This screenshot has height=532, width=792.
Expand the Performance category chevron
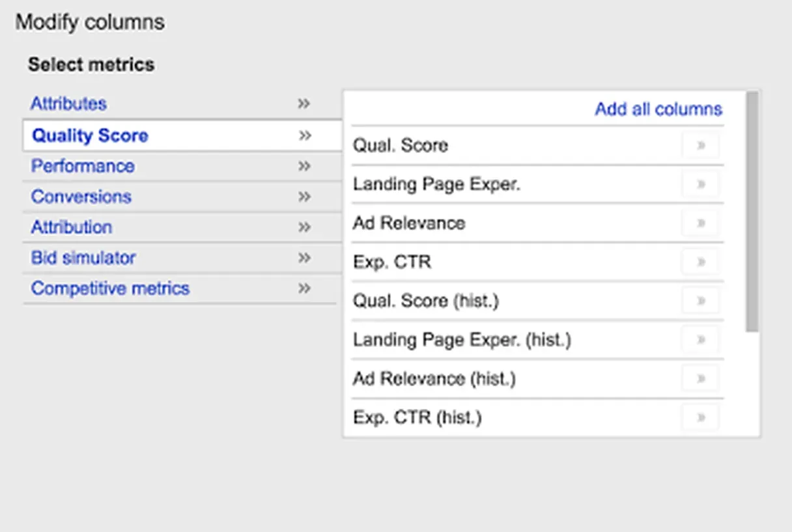[304, 166]
